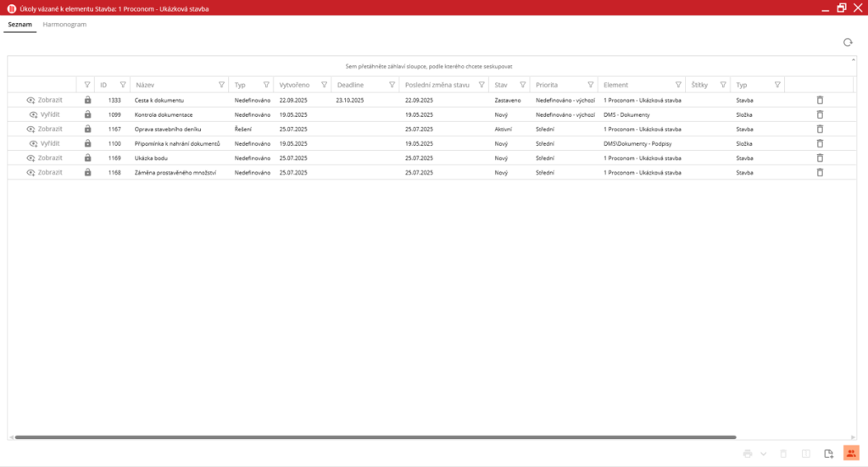This screenshot has height=467, width=868.
Task: Click the Vytvořeno column header to sort
Action: pos(294,85)
